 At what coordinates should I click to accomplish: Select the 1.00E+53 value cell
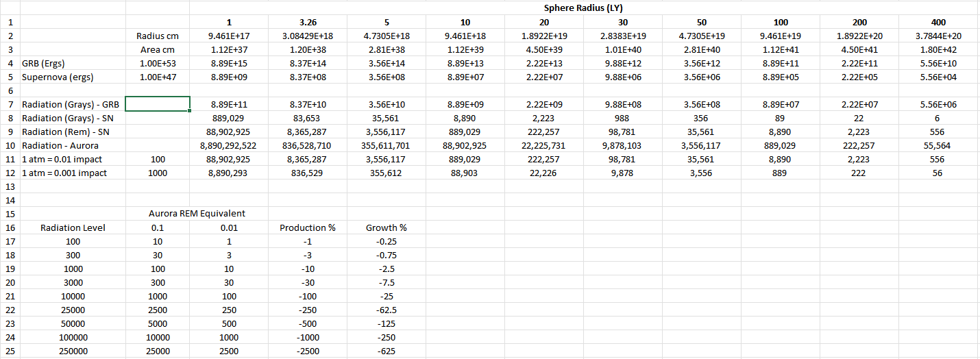pos(158,63)
